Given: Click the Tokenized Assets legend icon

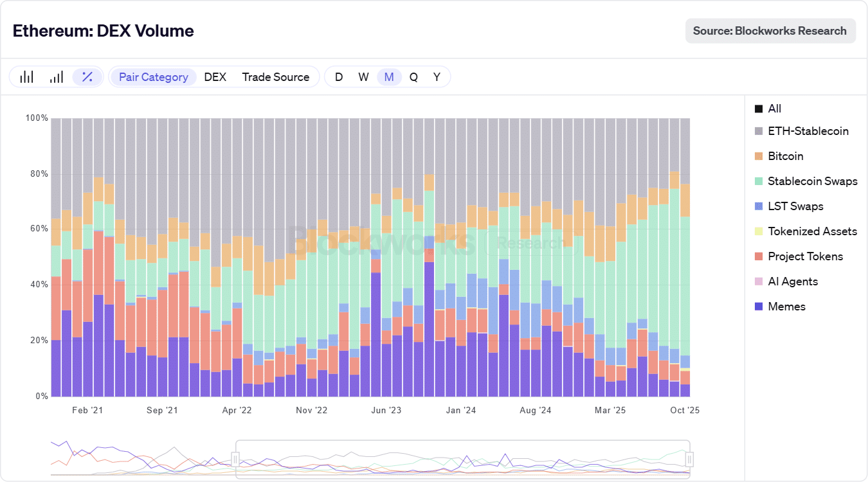Looking at the screenshot, I should (x=759, y=231).
